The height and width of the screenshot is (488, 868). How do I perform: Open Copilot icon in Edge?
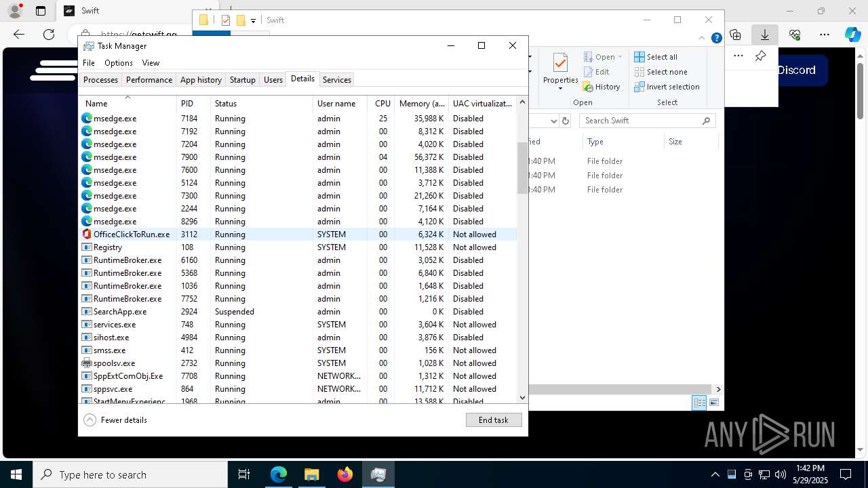852,35
